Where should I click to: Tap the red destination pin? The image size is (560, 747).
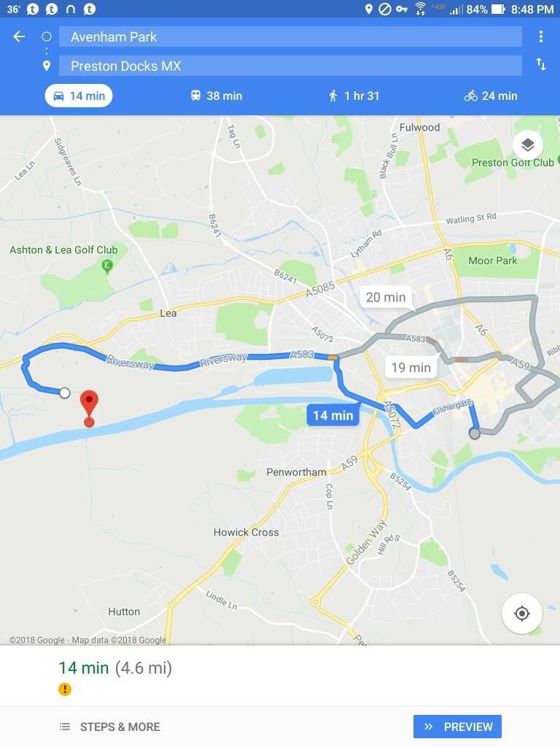click(x=89, y=408)
